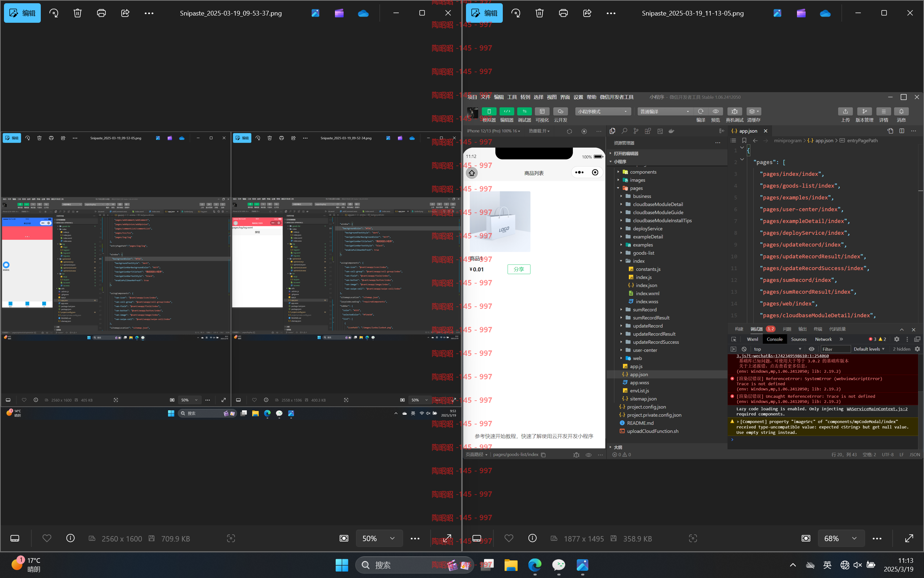Viewport: 924px width, 578px height.
Task: Show file info in the 709.9 KB window
Action: pyautogui.click(x=70, y=538)
